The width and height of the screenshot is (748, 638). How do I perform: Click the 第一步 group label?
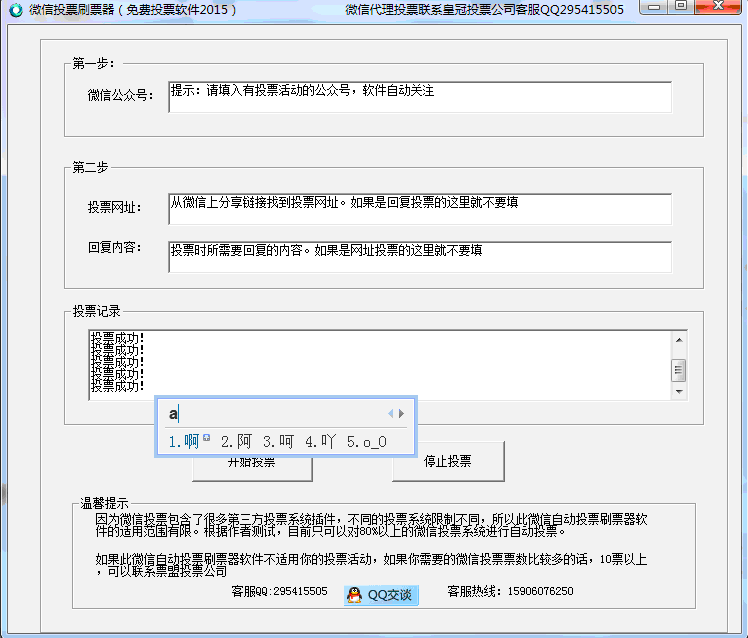94,63
